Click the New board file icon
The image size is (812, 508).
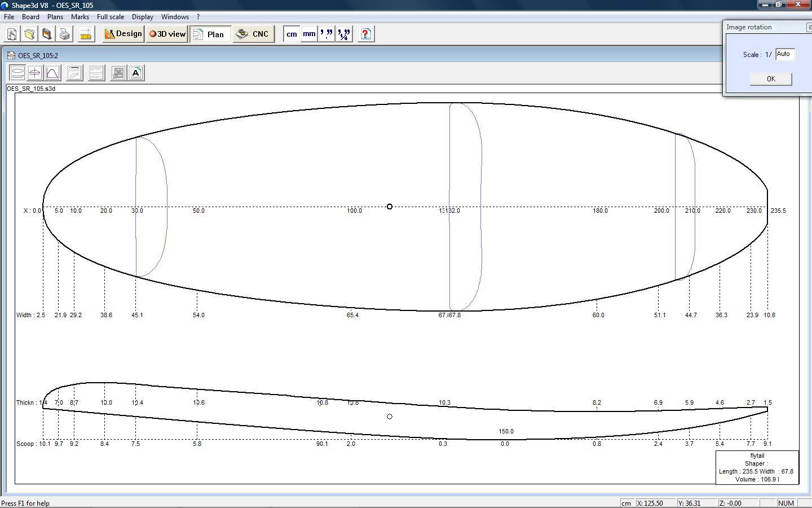[x=11, y=34]
